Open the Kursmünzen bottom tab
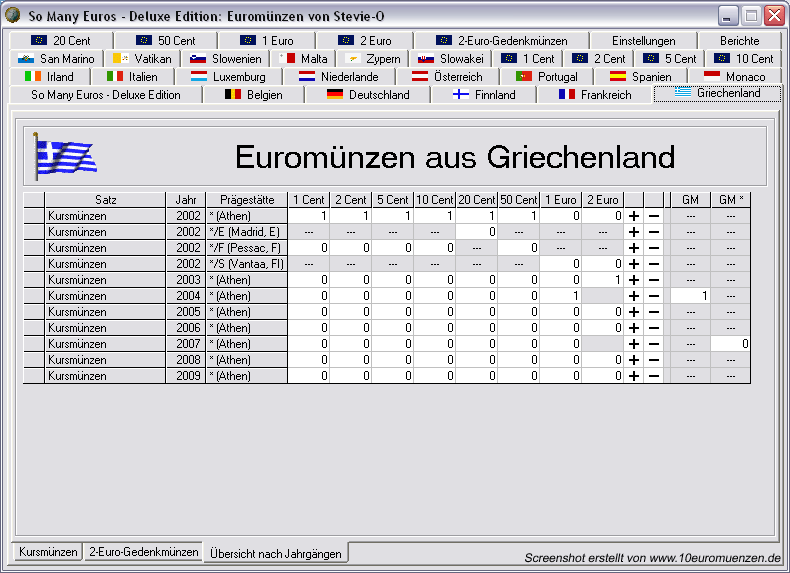The width and height of the screenshot is (790, 573). [x=48, y=552]
